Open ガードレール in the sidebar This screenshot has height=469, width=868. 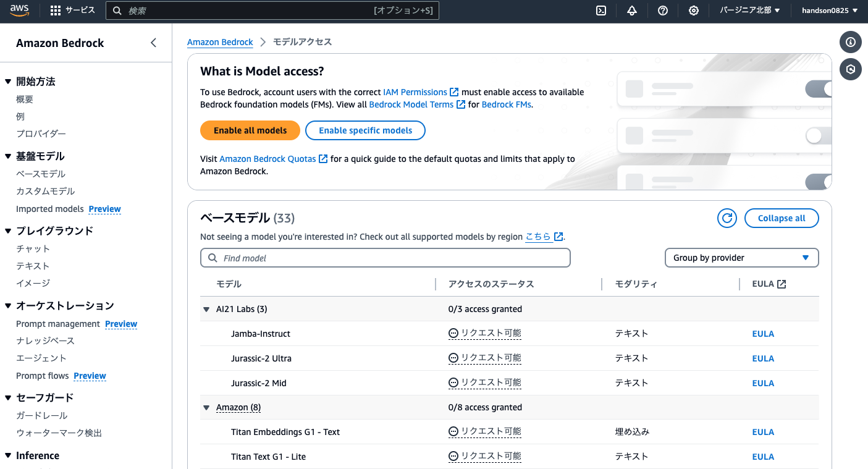42,415
